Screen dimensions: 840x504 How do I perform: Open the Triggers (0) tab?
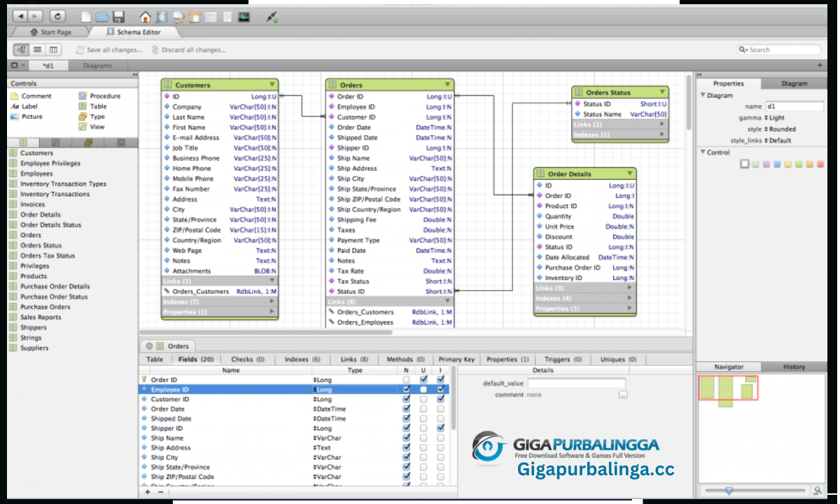(563, 359)
